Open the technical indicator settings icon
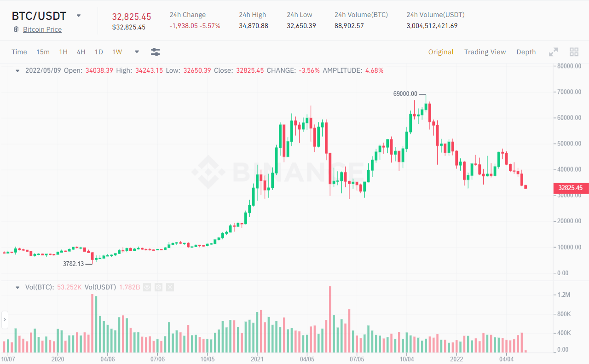Viewport: 589px width, 364px height. [x=155, y=52]
